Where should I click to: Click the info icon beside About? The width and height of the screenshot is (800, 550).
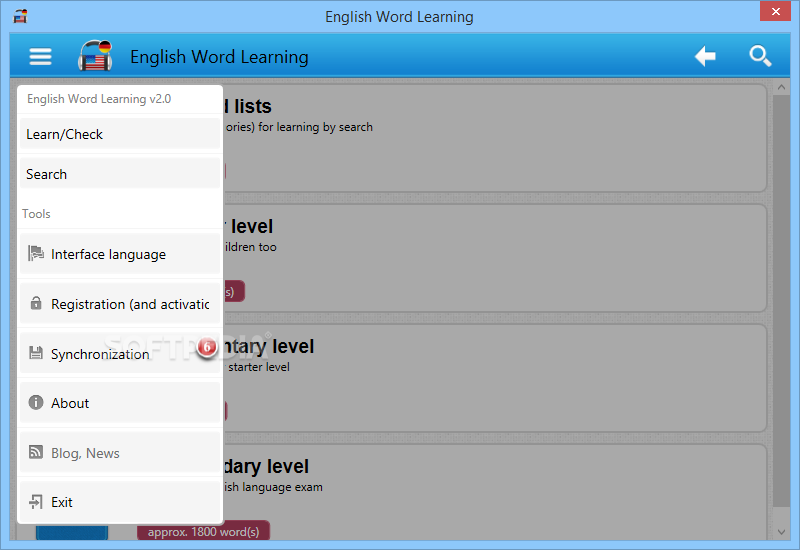coord(36,403)
